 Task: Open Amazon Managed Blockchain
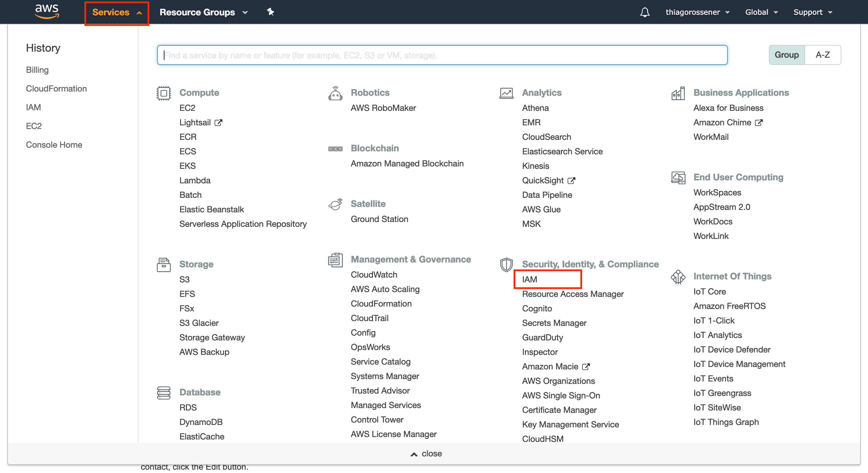[x=407, y=164]
